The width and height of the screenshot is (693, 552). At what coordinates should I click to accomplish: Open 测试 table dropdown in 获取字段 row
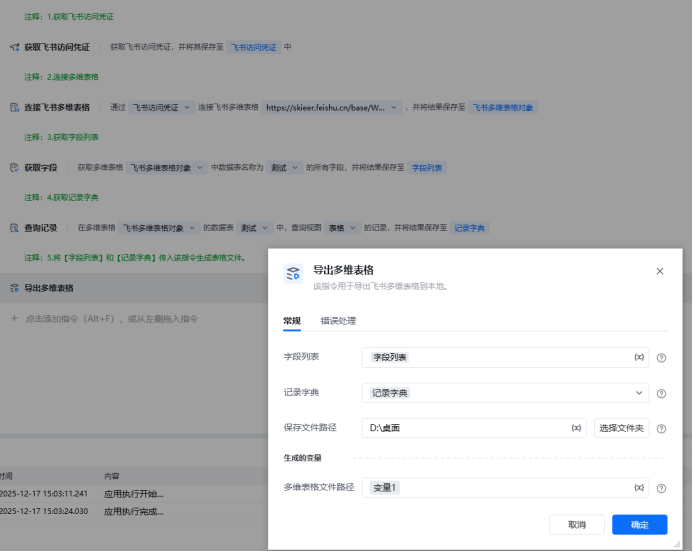pyautogui.click(x=285, y=168)
